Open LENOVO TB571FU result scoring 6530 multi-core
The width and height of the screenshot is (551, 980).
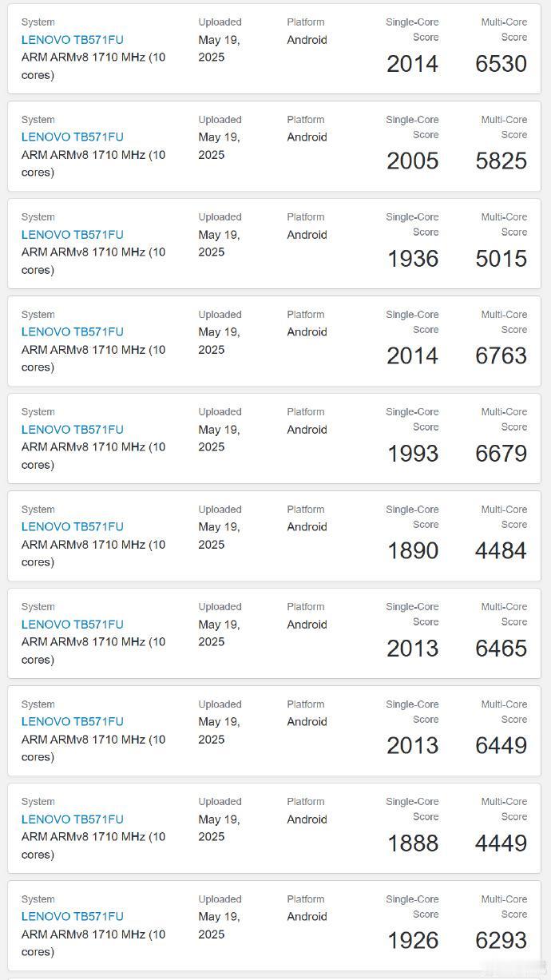(72, 40)
